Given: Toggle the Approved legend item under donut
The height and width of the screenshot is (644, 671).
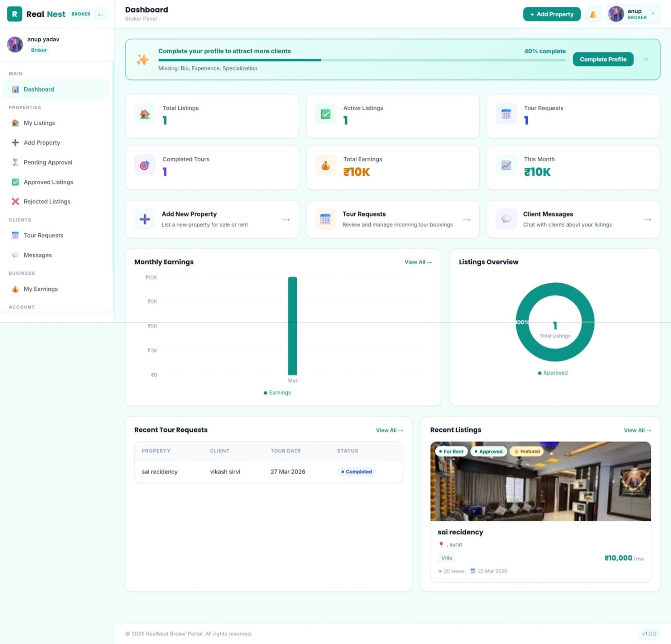Looking at the screenshot, I should (x=553, y=373).
